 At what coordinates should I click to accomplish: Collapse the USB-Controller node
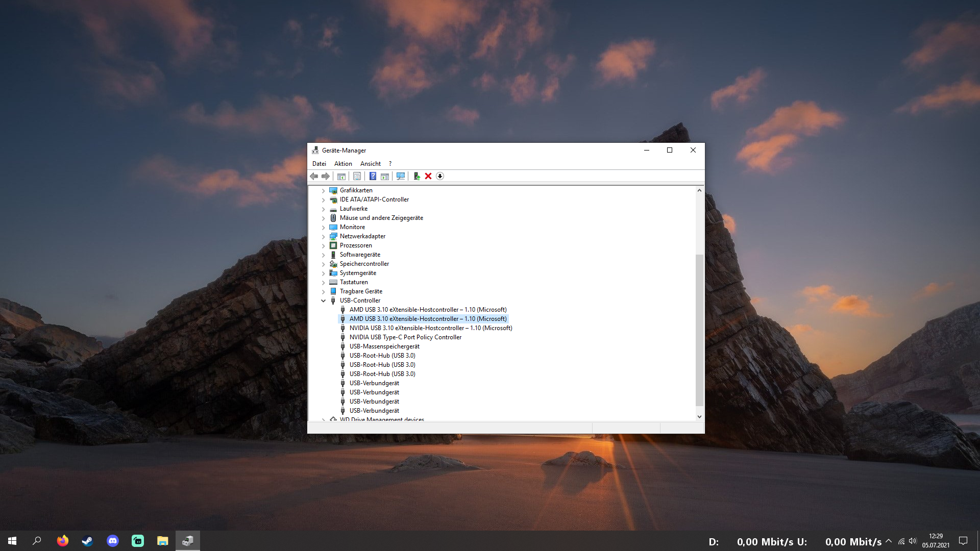pos(323,300)
